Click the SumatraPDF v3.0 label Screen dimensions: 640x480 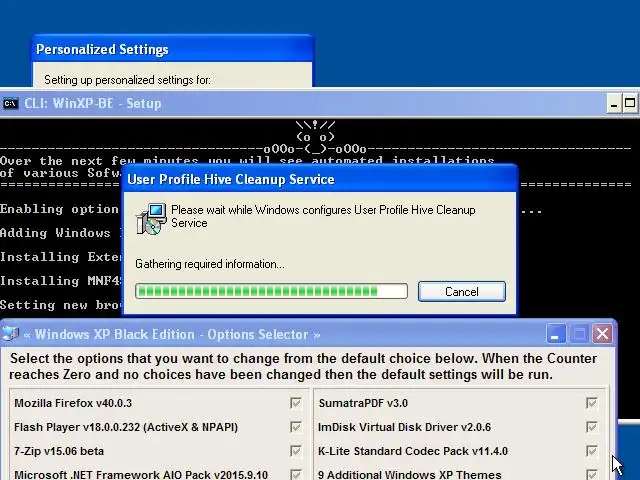pyautogui.click(x=363, y=403)
